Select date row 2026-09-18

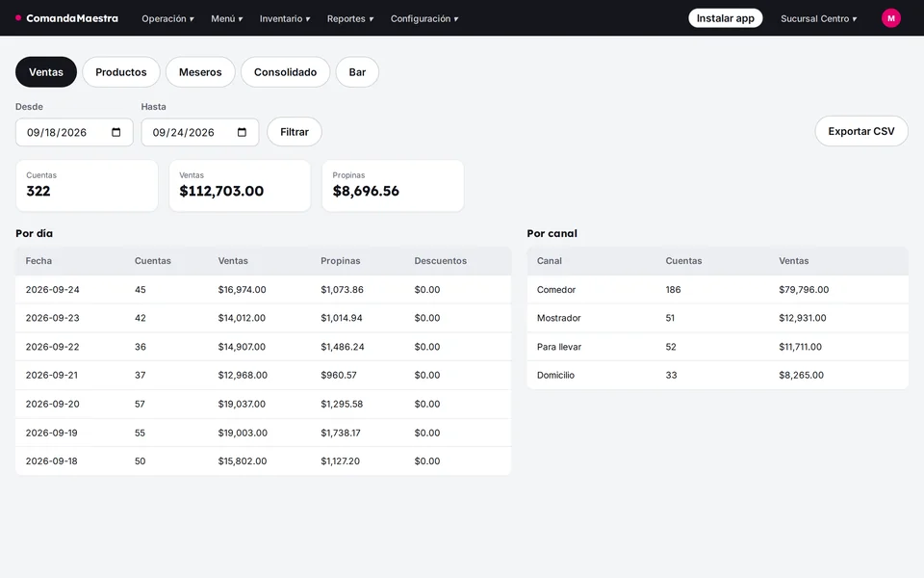(x=264, y=461)
